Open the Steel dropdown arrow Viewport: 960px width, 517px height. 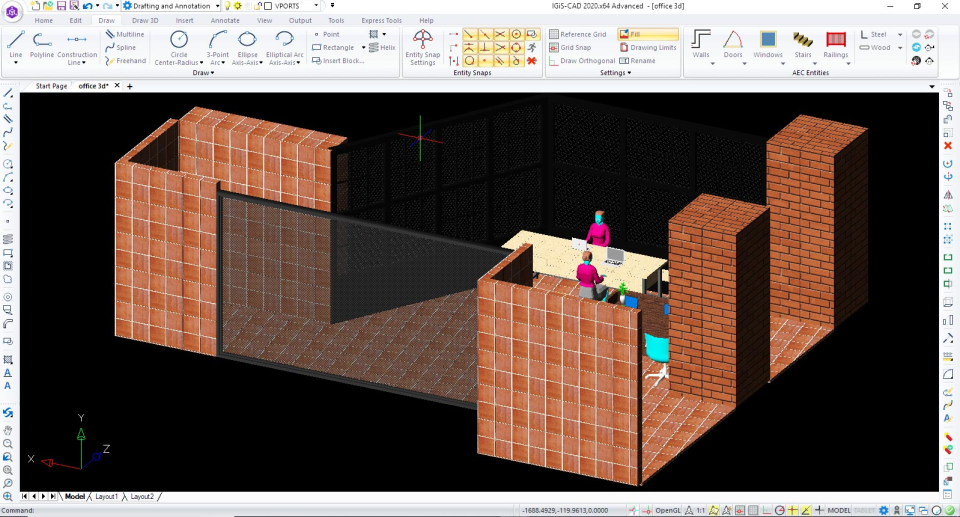[900, 34]
